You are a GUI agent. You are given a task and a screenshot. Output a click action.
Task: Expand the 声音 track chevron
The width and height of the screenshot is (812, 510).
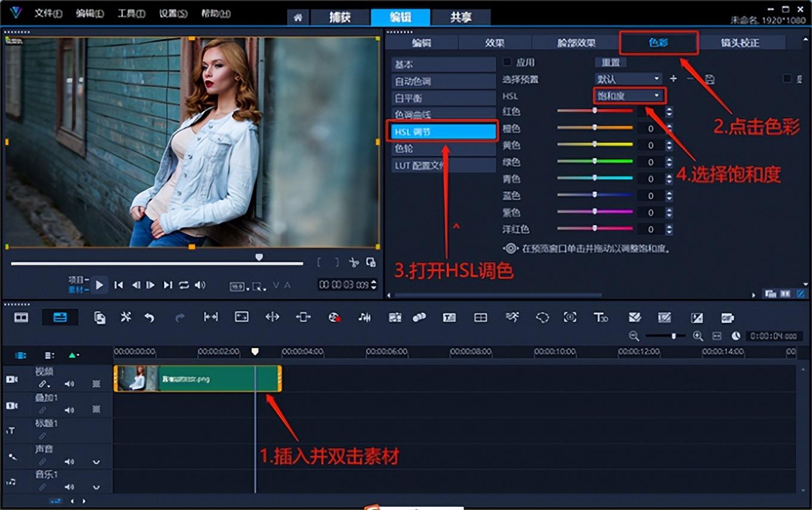(x=96, y=462)
